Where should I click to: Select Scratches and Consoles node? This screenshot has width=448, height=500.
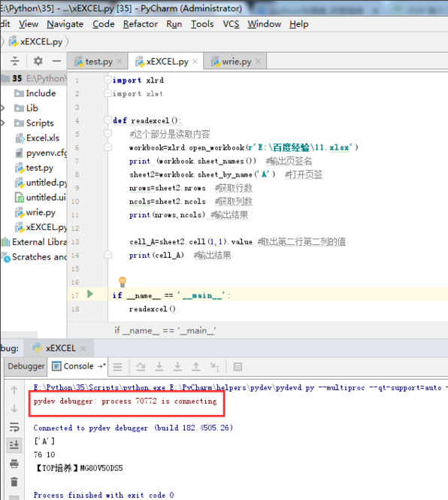tap(35, 257)
